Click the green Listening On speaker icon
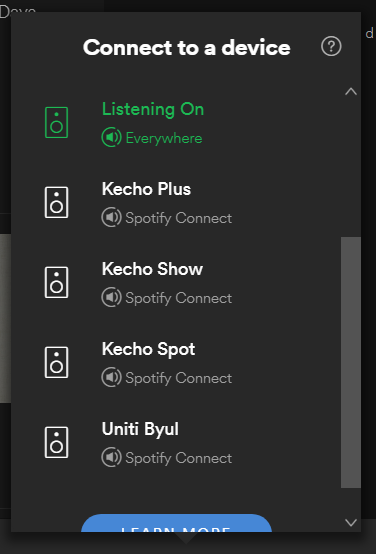The width and height of the screenshot is (376, 554). 57,122
